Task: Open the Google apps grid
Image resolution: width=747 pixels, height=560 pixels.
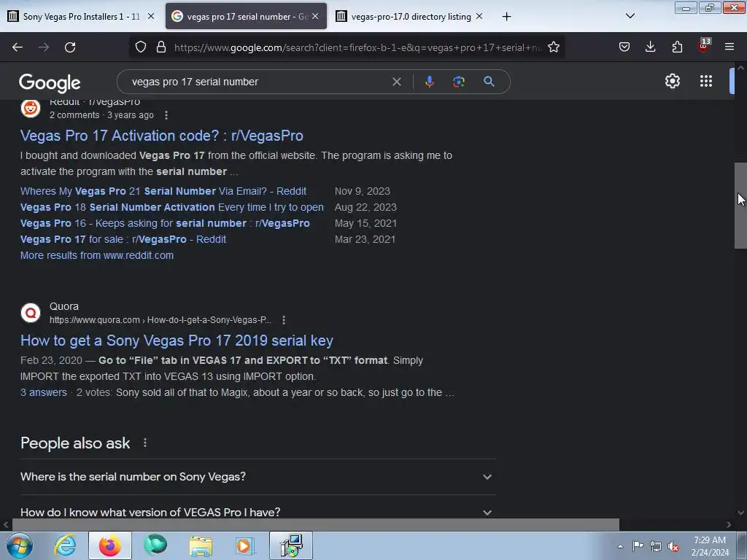Action: click(x=706, y=81)
